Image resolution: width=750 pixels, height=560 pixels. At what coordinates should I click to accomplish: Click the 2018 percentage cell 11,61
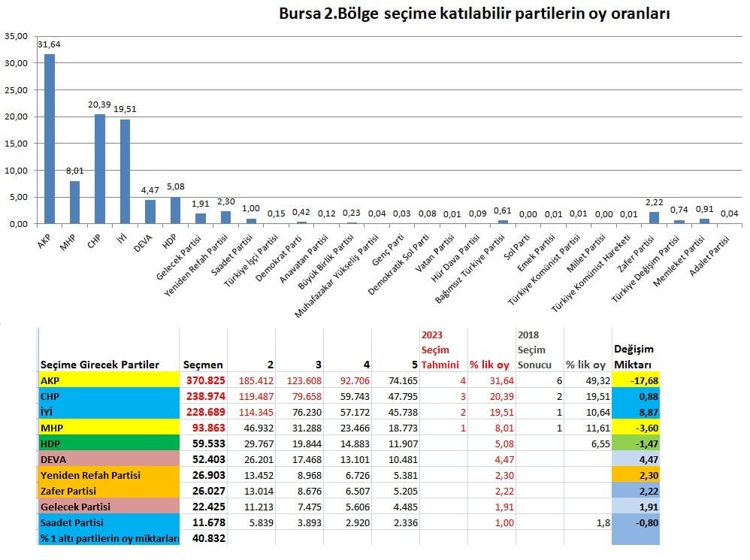coord(588,428)
